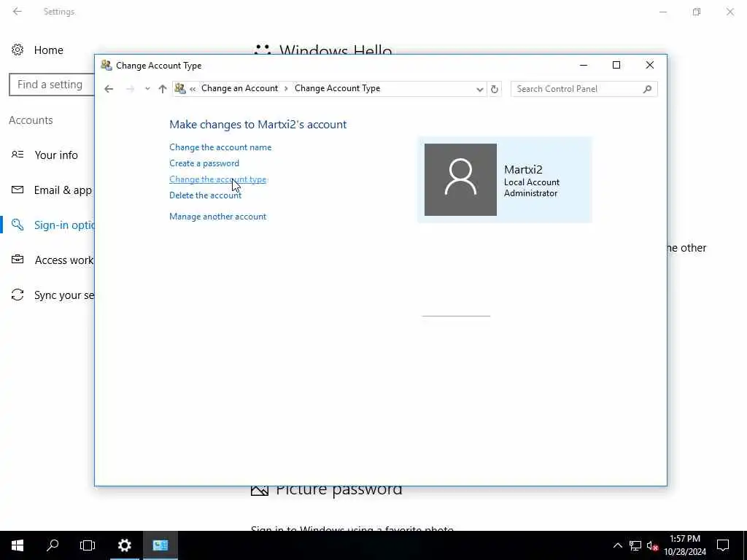Open Sync your settings in Settings sidebar
The height and width of the screenshot is (560, 747).
pyautogui.click(x=64, y=295)
